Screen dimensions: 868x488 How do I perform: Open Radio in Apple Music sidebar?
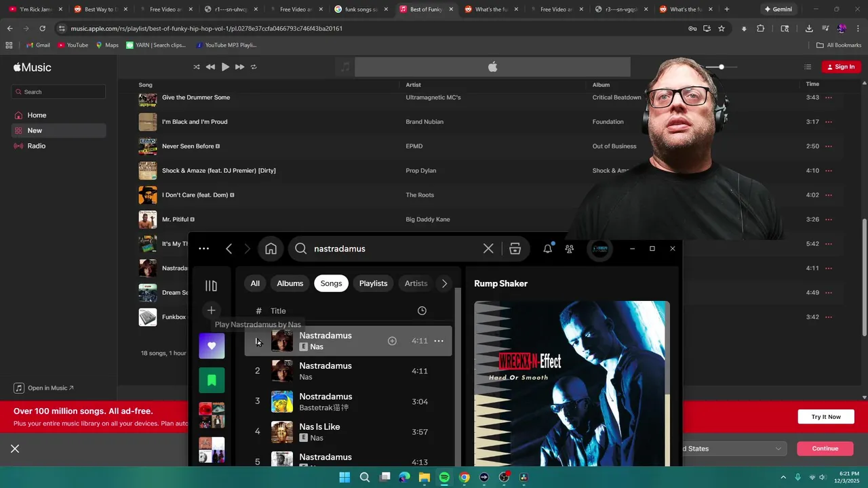tap(37, 146)
